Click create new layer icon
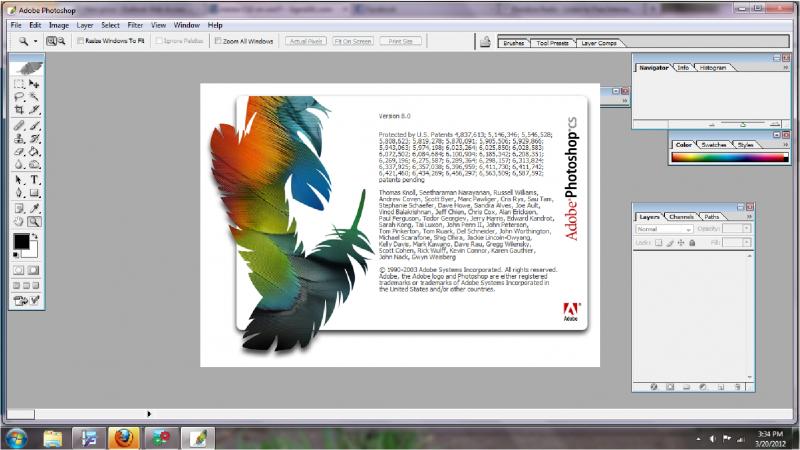Screen dimensions: 800x450 point(720,387)
